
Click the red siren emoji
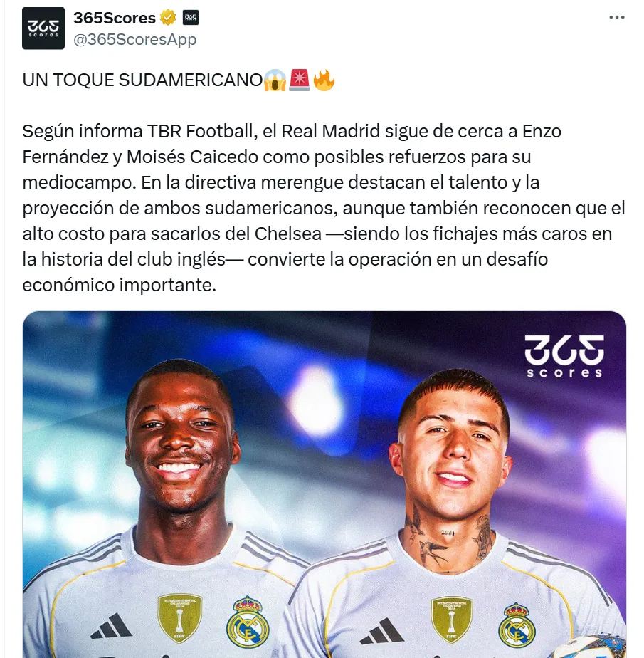300,80
